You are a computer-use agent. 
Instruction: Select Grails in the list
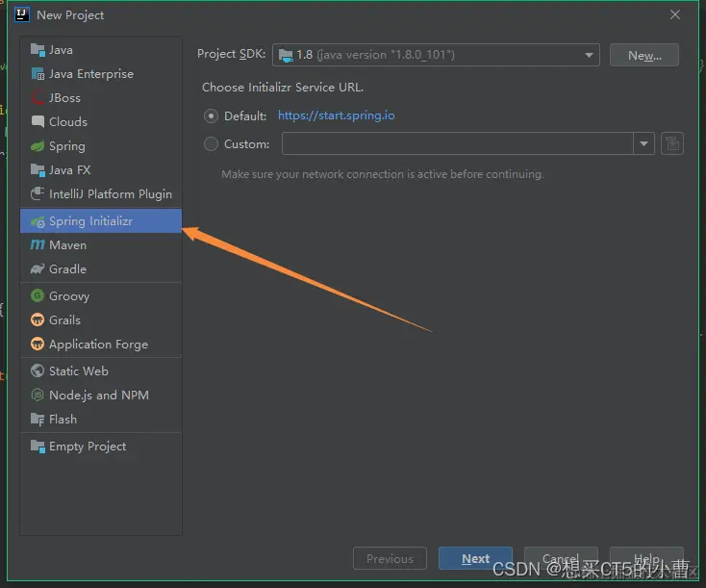(x=101, y=320)
